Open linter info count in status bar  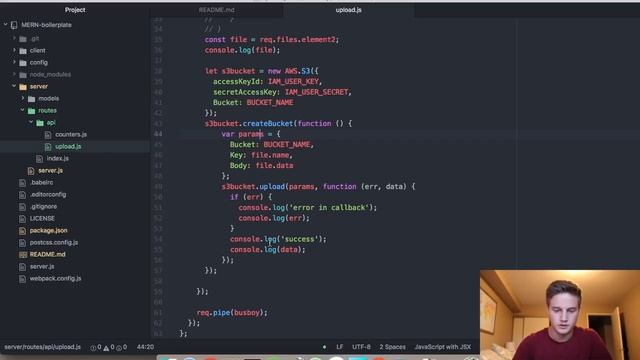click(x=121, y=347)
